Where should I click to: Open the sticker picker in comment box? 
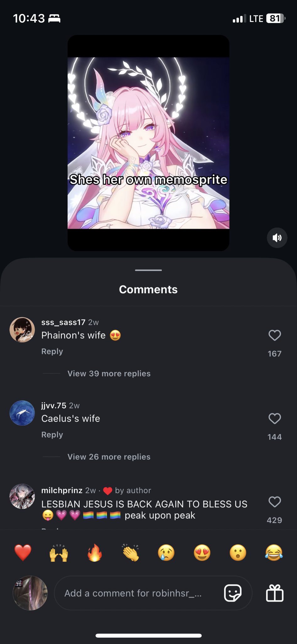pyautogui.click(x=233, y=593)
